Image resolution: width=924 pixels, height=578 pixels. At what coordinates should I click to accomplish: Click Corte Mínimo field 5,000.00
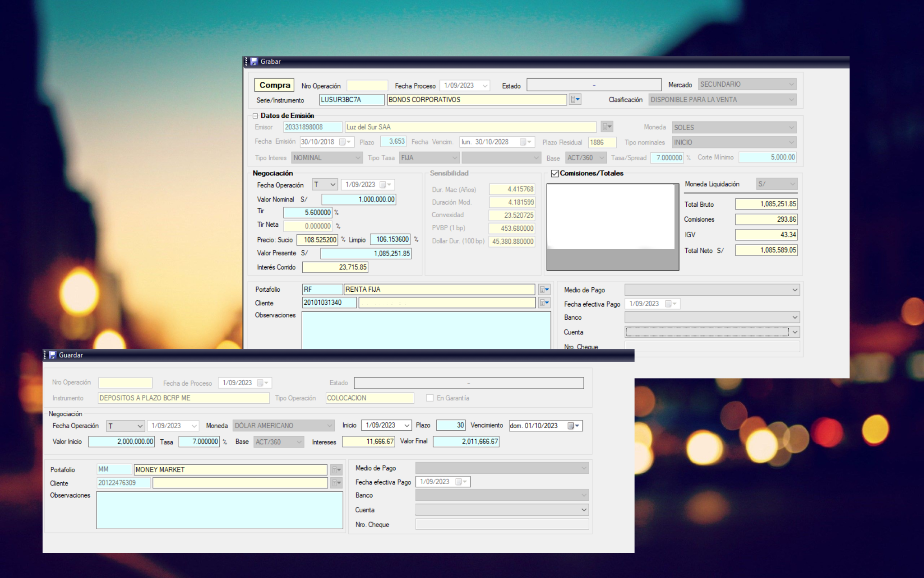point(767,157)
